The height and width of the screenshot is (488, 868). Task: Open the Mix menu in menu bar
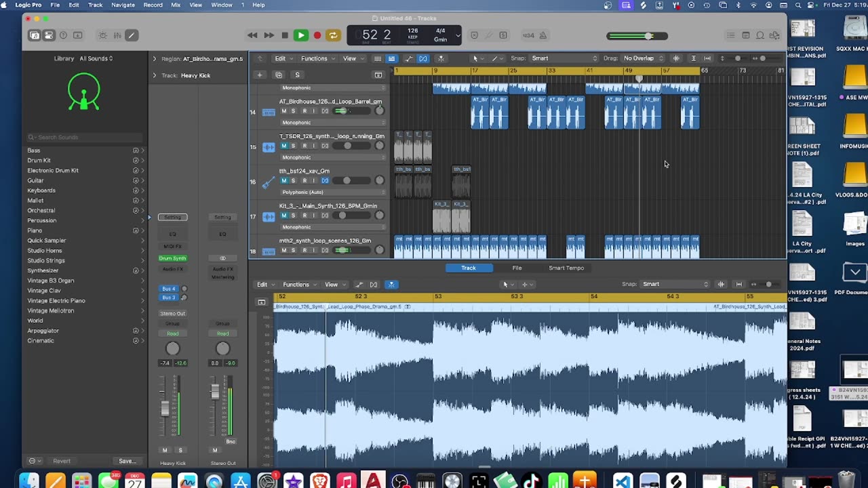point(176,5)
